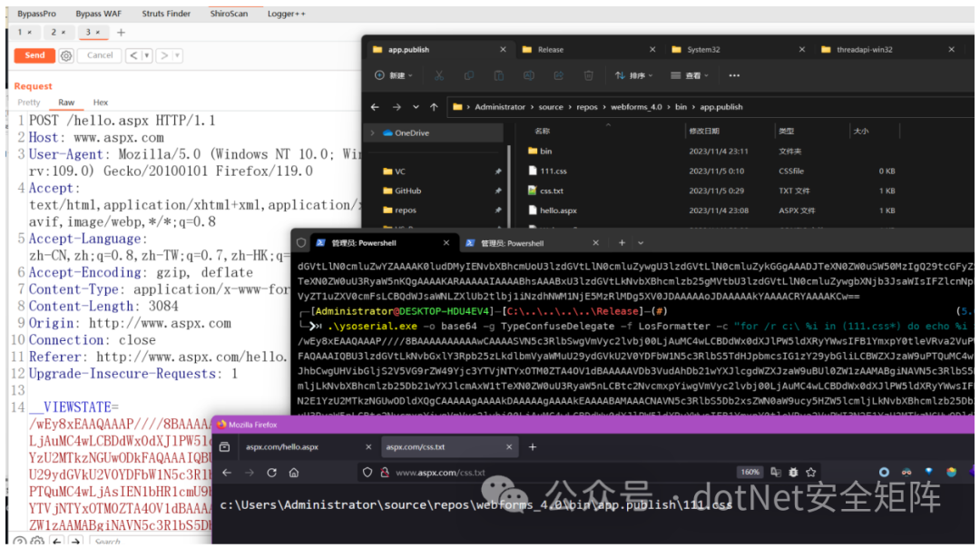
Task: Click the Copy icon in Explorer toolbar
Action: (469, 75)
